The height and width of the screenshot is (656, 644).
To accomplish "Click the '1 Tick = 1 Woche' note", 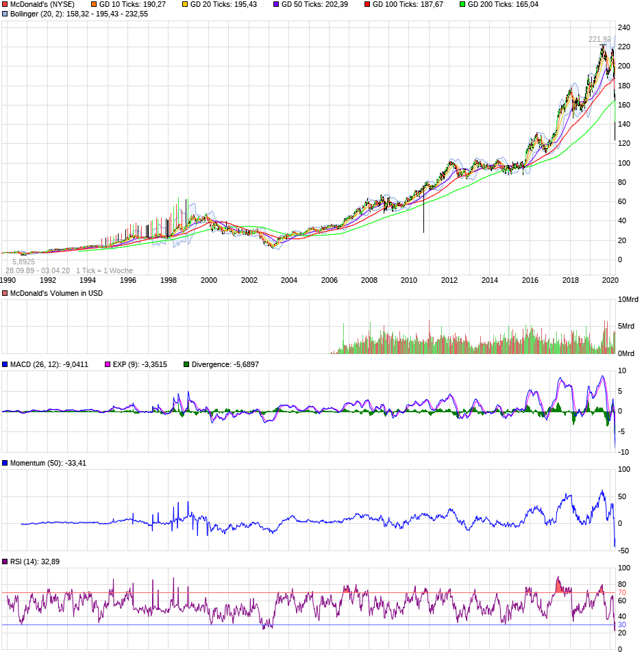I will pyautogui.click(x=104, y=270).
